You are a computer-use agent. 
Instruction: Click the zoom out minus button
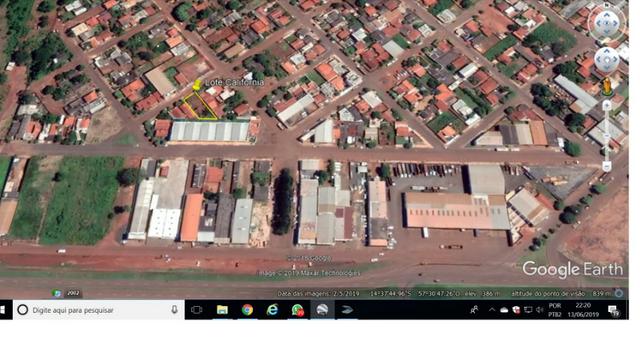click(607, 166)
